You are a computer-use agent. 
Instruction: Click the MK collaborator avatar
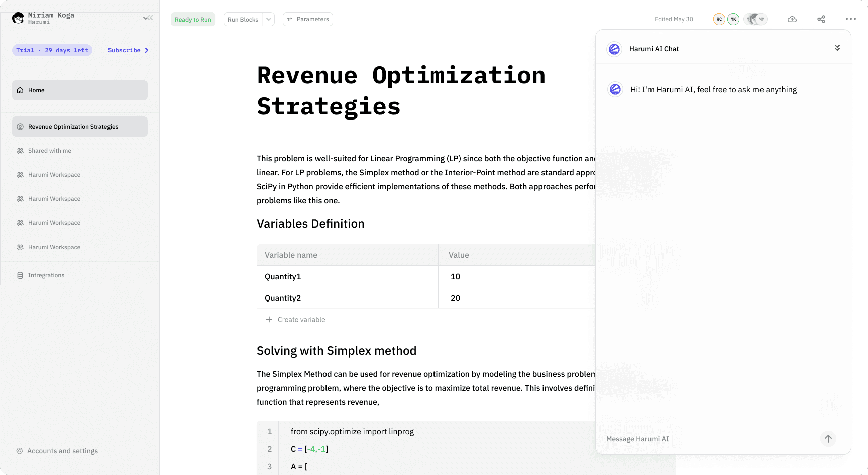[733, 19]
